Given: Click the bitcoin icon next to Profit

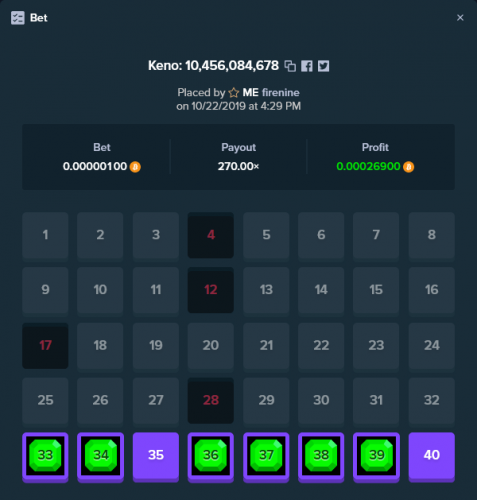Looking at the screenshot, I should [409, 167].
